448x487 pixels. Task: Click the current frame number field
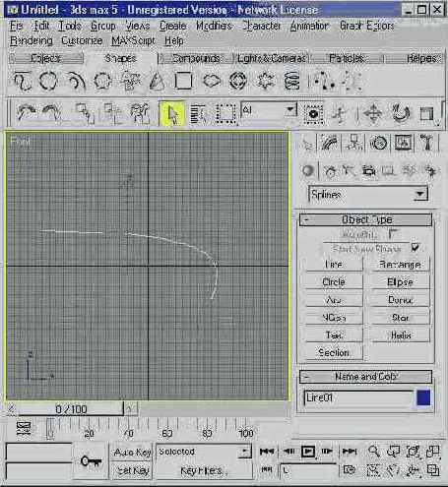pyautogui.click(x=308, y=470)
